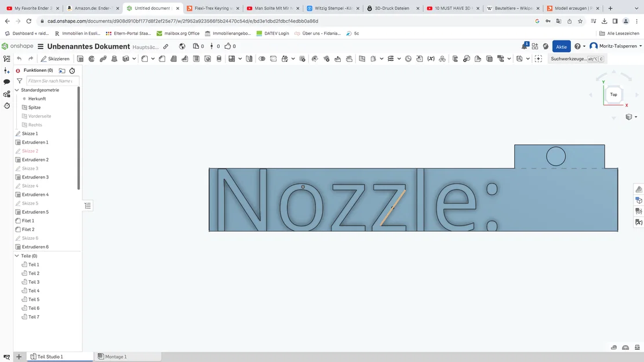Select the Variable (x) tool

[431, 58]
